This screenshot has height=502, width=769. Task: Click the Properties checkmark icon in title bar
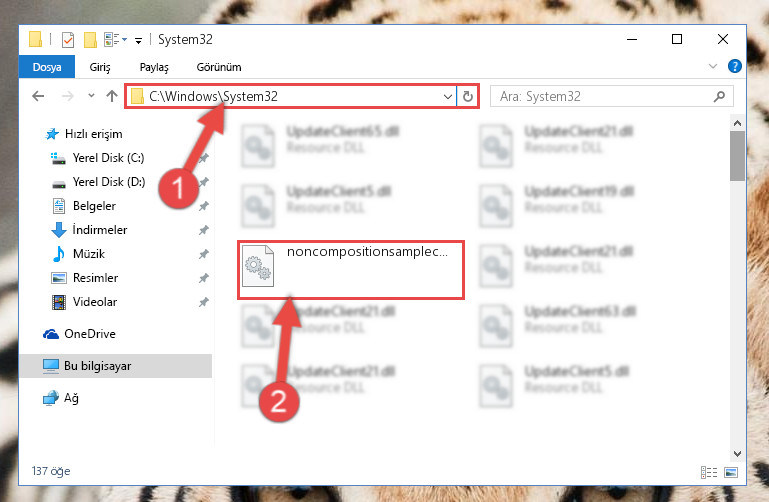coord(68,40)
